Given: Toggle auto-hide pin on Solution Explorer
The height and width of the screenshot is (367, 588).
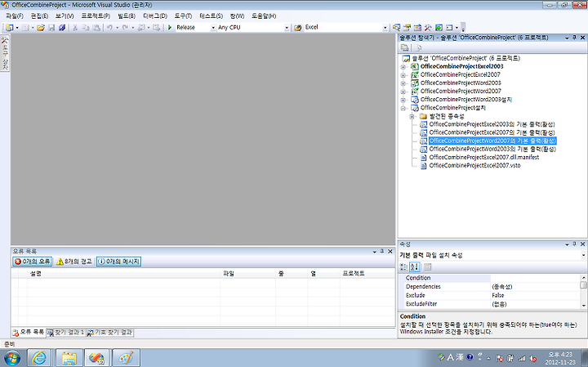Looking at the screenshot, I should (x=574, y=38).
